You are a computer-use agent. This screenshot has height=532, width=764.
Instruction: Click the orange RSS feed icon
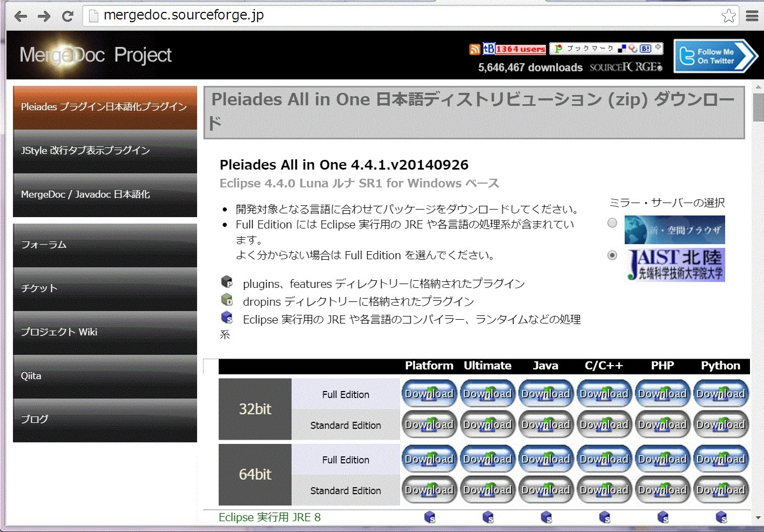coord(475,49)
